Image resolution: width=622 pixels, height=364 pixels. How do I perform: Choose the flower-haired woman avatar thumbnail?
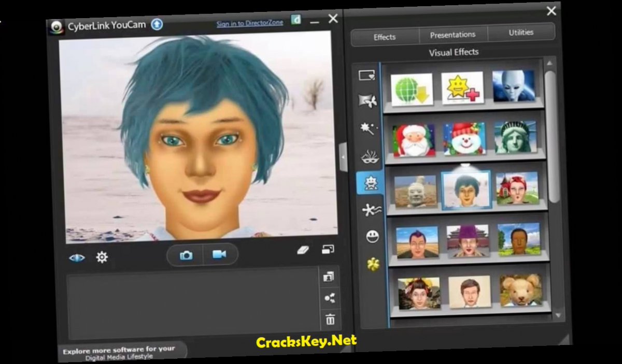[419, 293]
